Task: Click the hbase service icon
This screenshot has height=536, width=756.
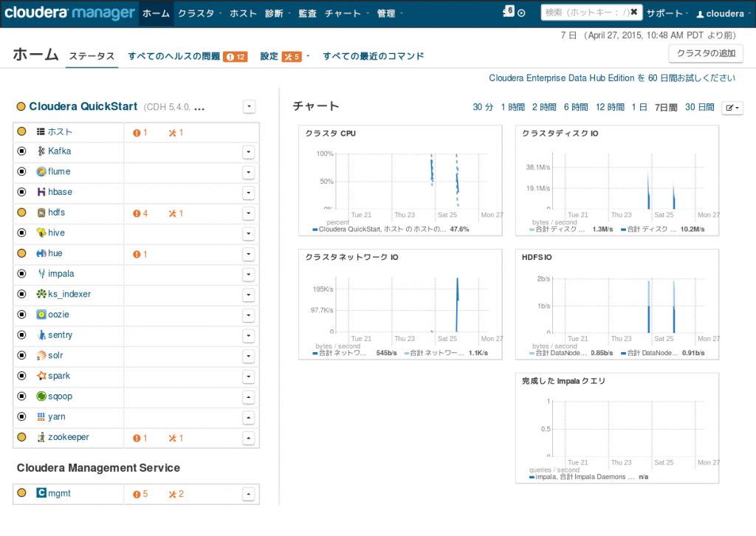Action: pos(41,192)
